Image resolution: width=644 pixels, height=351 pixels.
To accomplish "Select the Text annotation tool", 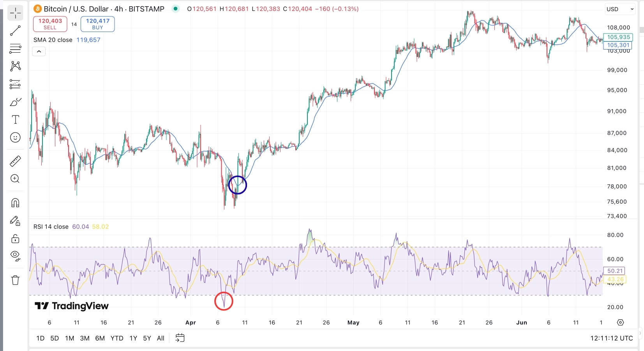I will 15,120.
